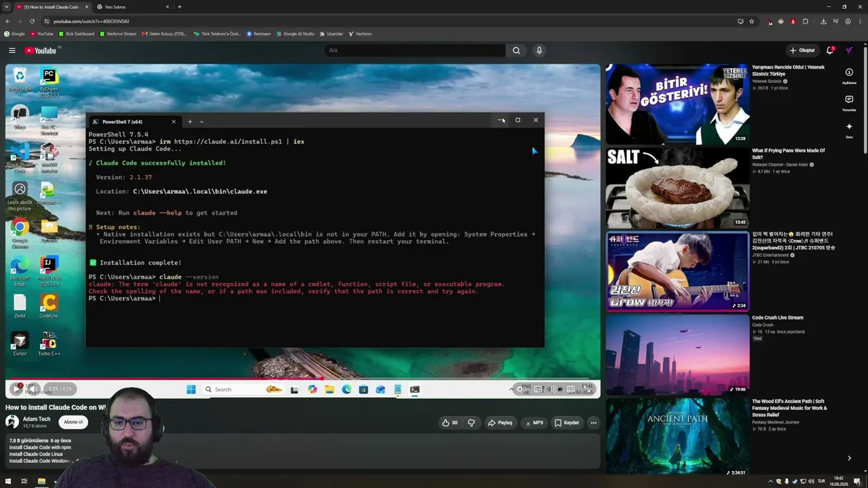Open the Vechiron Stream bookmark
The width and height of the screenshot is (868, 488).
[x=118, y=33]
